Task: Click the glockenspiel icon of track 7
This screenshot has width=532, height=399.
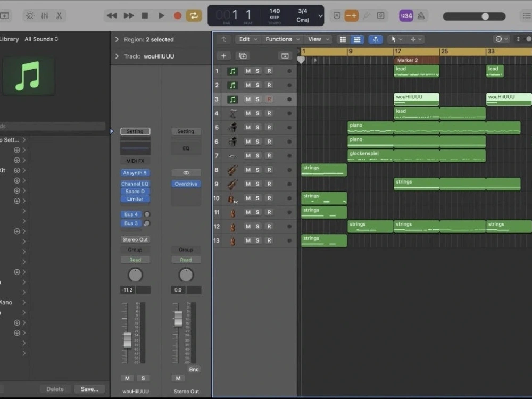Action: 232,156
